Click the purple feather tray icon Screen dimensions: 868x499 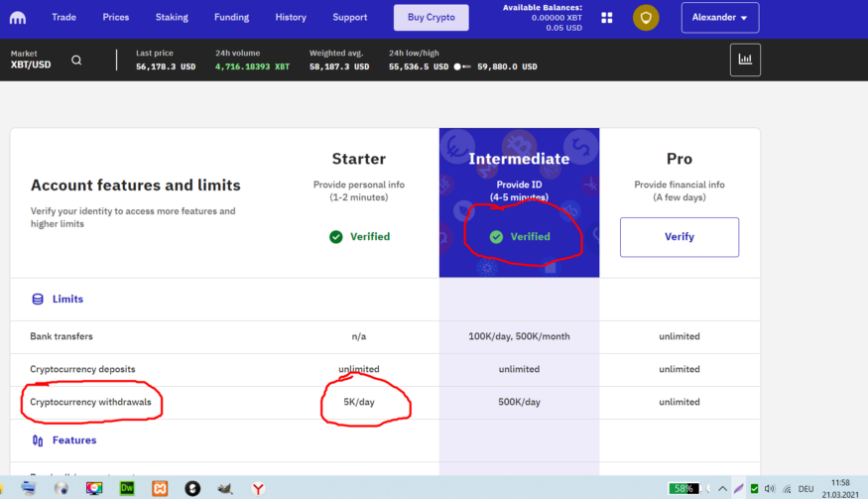[738, 488]
